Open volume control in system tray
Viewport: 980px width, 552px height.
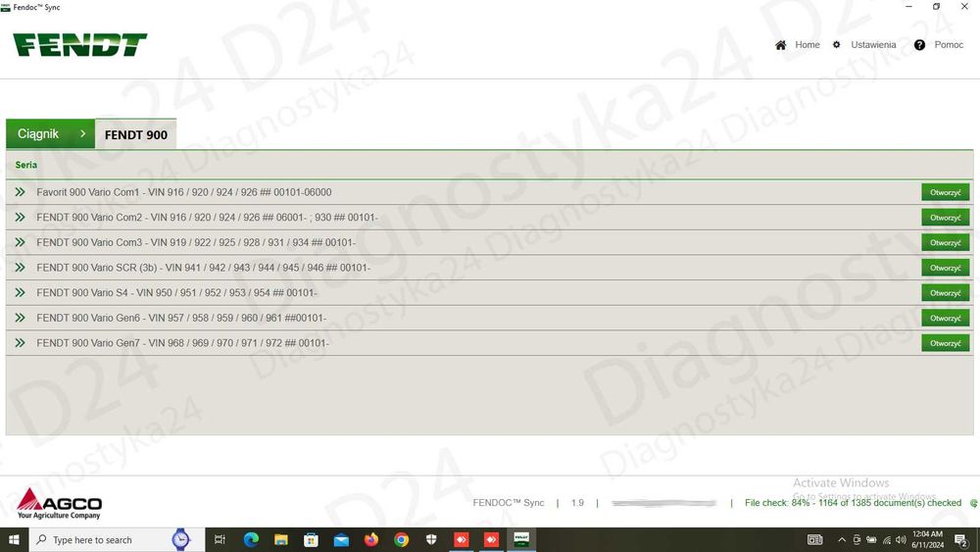pos(901,539)
